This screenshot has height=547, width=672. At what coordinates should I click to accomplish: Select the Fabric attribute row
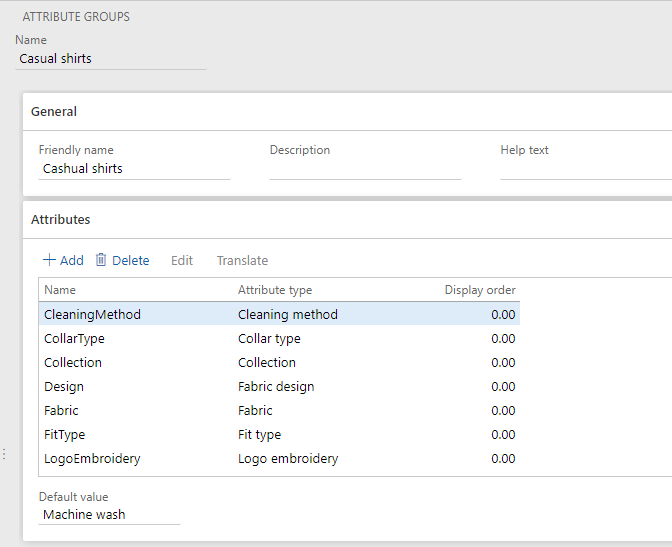[x=61, y=410]
